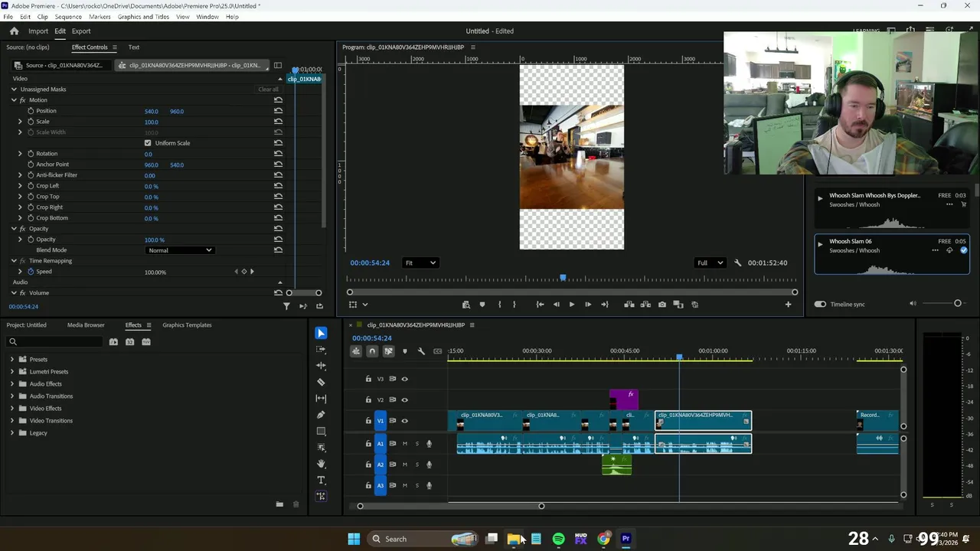Image resolution: width=980 pixels, height=551 pixels.
Task: Open the Markers menu
Action: (x=100, y=17)
